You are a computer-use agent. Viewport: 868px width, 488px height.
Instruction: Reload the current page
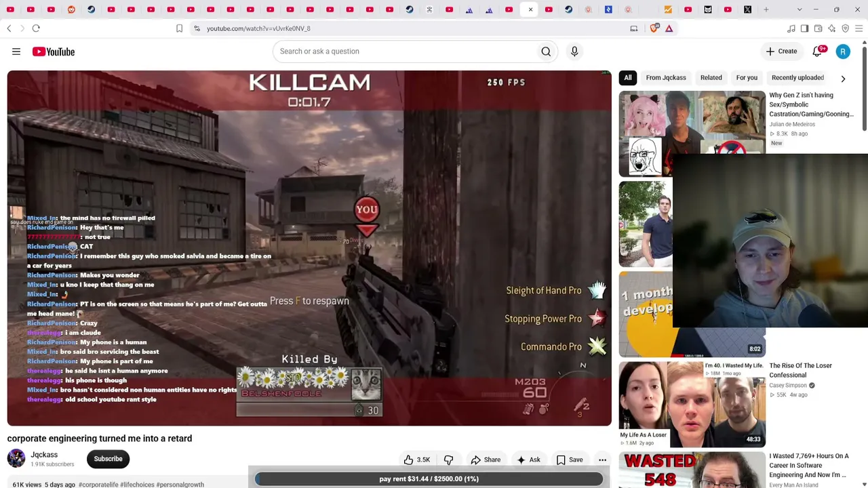point(36,28)
